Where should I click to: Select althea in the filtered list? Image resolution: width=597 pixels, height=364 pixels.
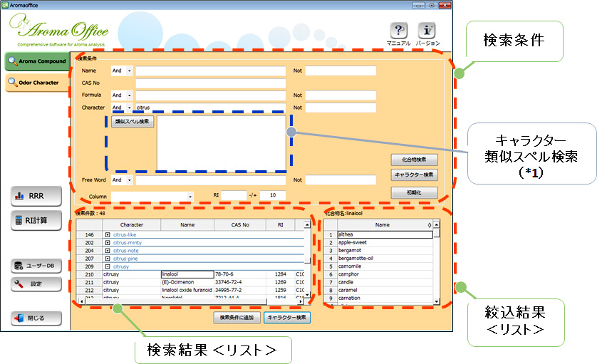385,234
